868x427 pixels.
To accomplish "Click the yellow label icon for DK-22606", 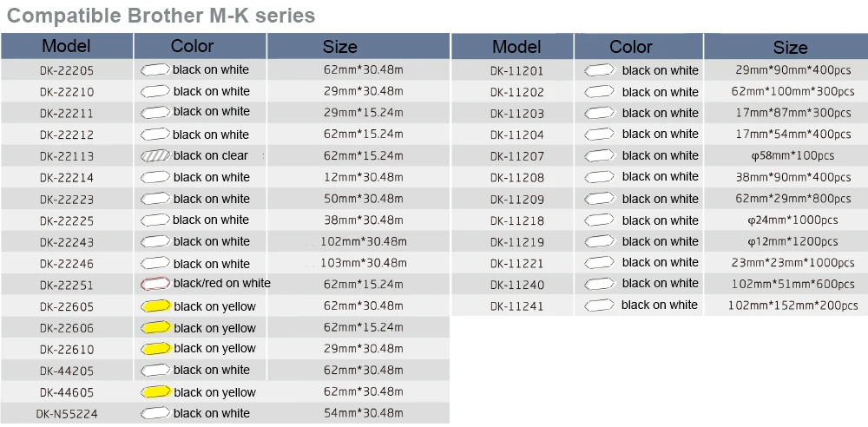I will tap(154, 327).
